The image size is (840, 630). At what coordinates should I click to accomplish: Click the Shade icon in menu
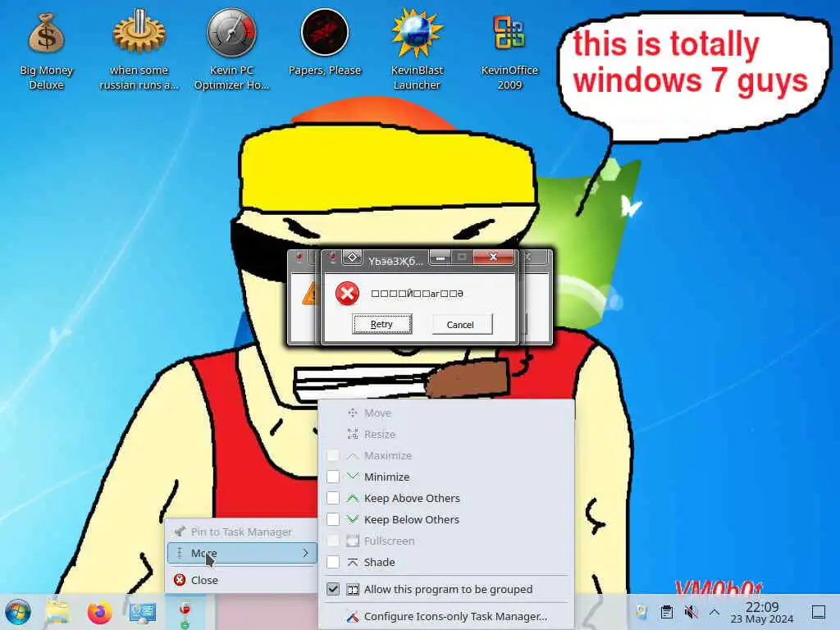click(x=353, y=562)
